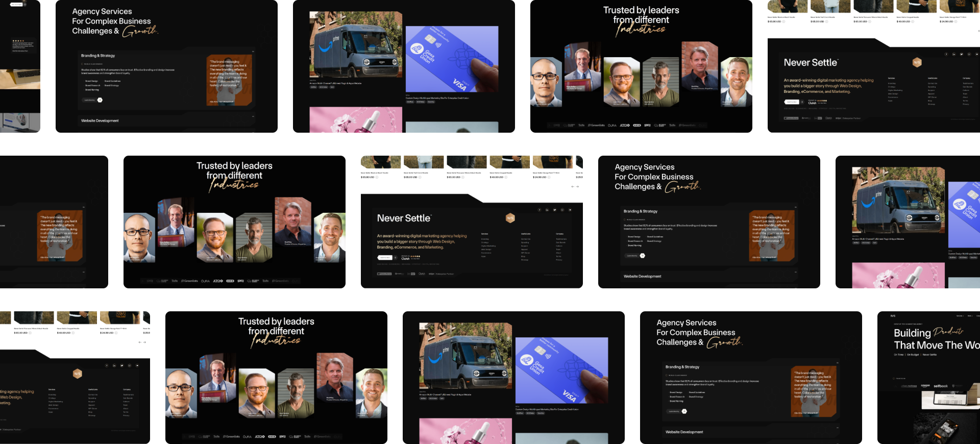The height and width of the screenshot is (444, 980).
Task: Click gold N/S hexagon logo in middle-row footer
Action: [x=510, y=218]
